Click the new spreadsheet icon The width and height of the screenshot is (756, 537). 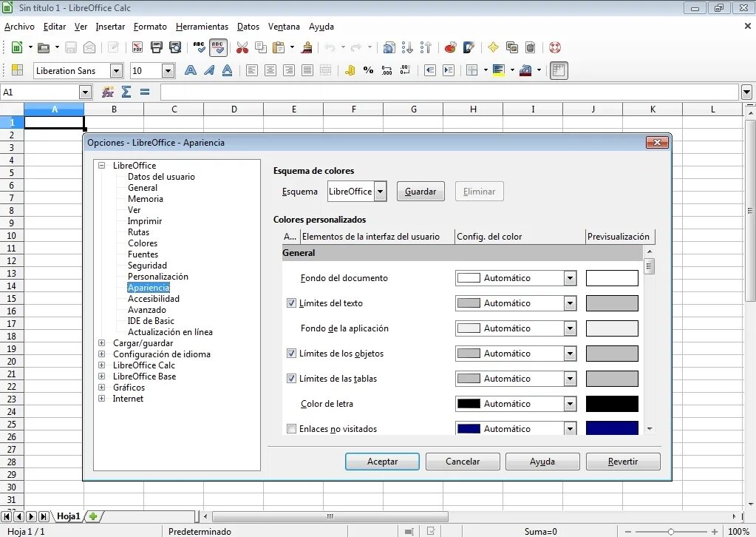17,47
